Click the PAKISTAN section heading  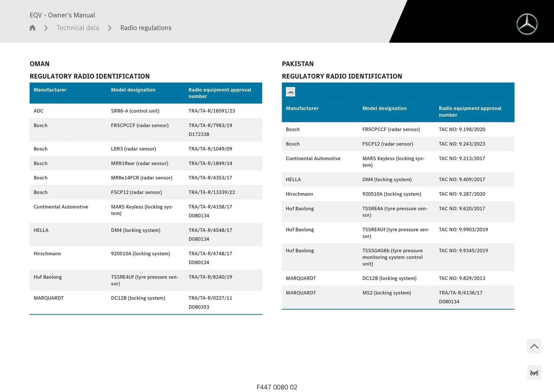[297, 64]
